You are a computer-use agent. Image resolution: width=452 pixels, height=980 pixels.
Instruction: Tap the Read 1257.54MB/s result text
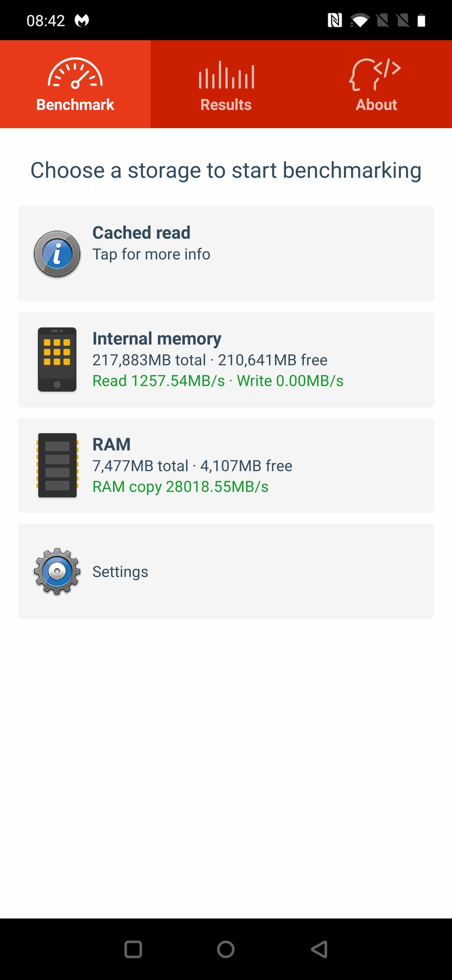coord(159,381)
